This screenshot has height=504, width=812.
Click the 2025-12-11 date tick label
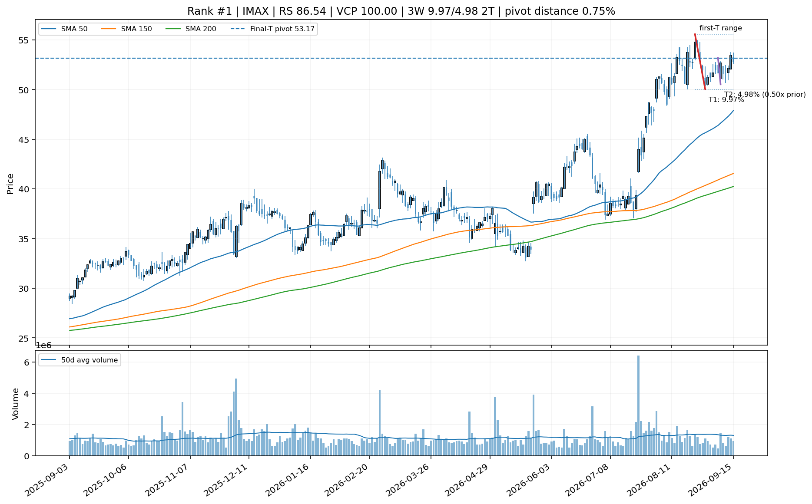coord(227,480)
